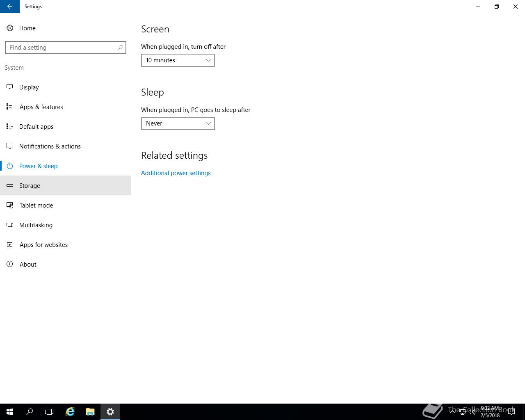525x420 pixels.
Task: Open Storage settings
Action: (x=66, y=185)
